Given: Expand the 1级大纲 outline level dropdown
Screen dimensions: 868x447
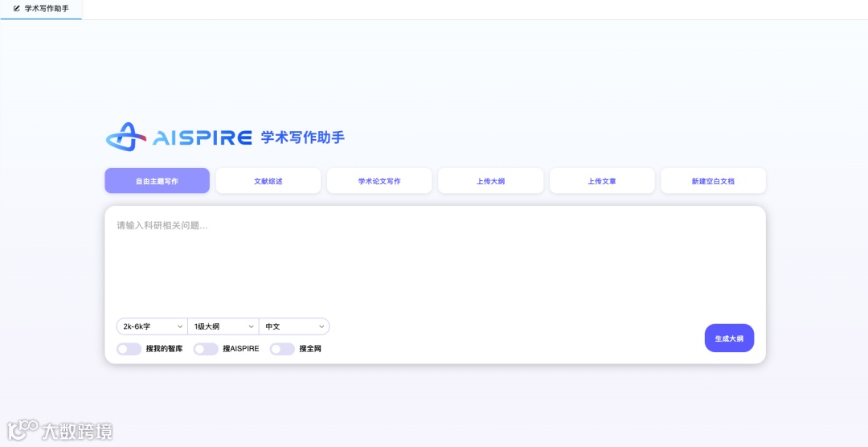Looking at the screenshot, I should [x=223, y=326].
